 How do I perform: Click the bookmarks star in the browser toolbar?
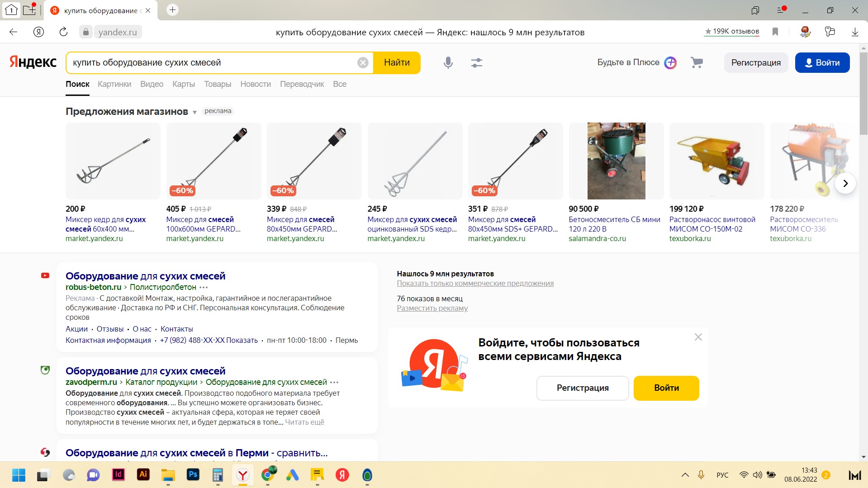point(775,32)
